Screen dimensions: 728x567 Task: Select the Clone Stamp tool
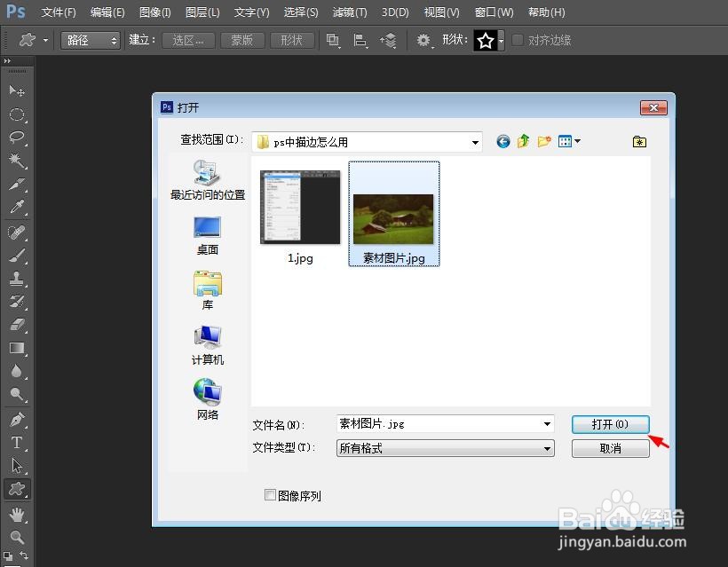pyautogui.click(x=17, y=279)
